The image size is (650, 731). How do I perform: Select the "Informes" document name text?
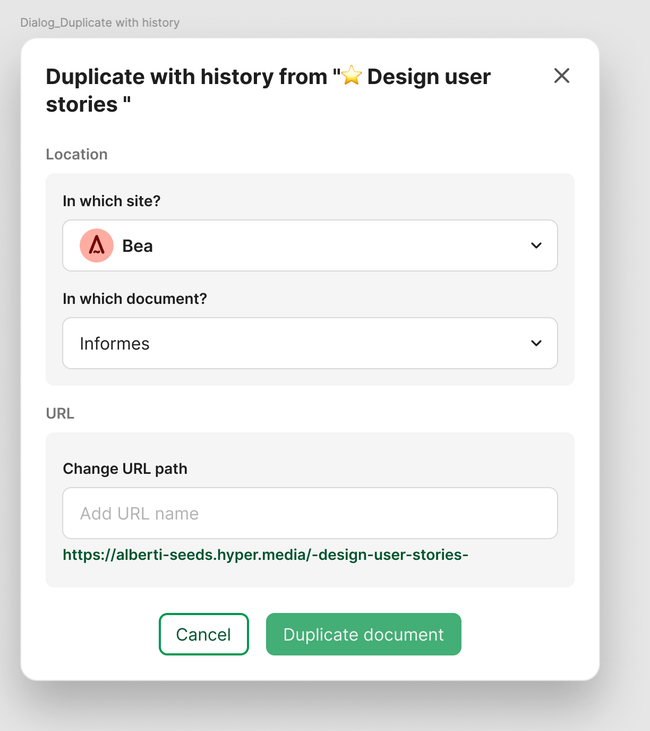115,344
